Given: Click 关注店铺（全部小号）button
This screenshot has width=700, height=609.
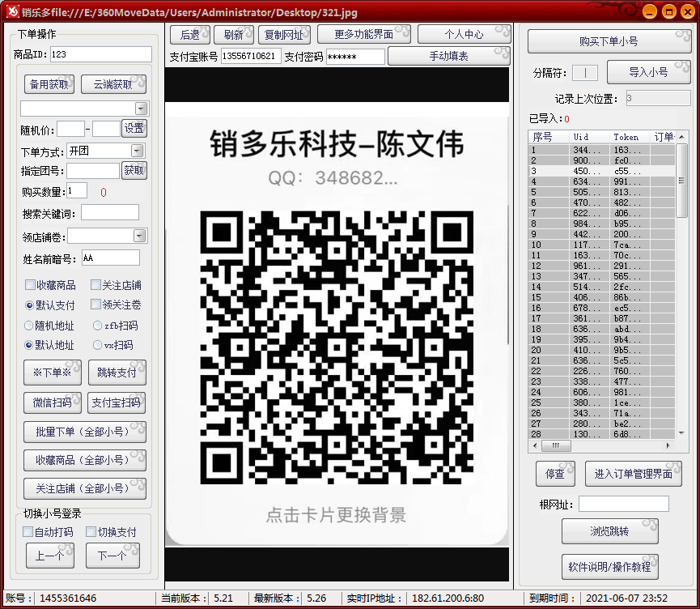Looking at the screenshot, I should (85, 488).
